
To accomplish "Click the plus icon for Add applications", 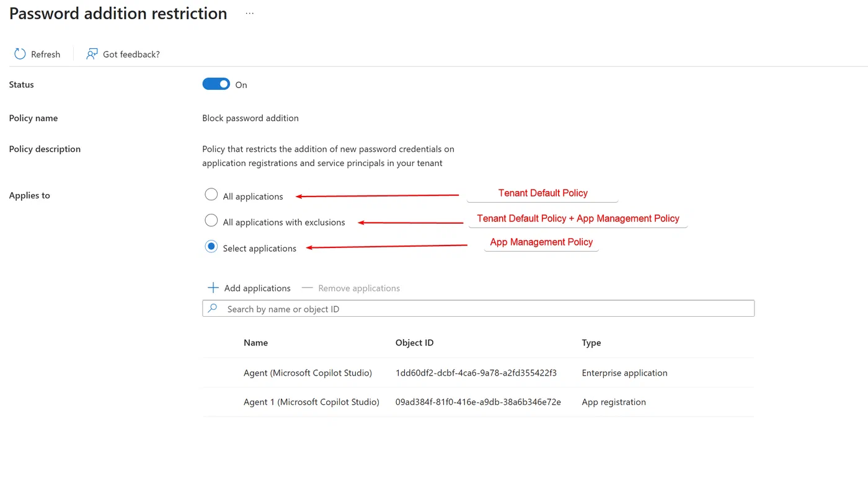I will pos(213,288).
